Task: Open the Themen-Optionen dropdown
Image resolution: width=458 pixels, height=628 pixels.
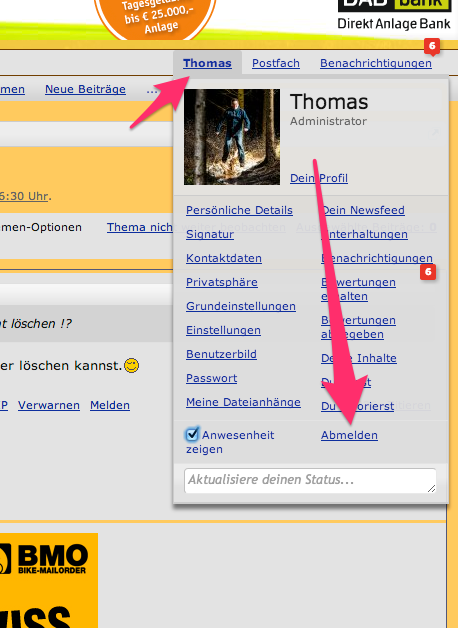Action: (x=40, y=227)
